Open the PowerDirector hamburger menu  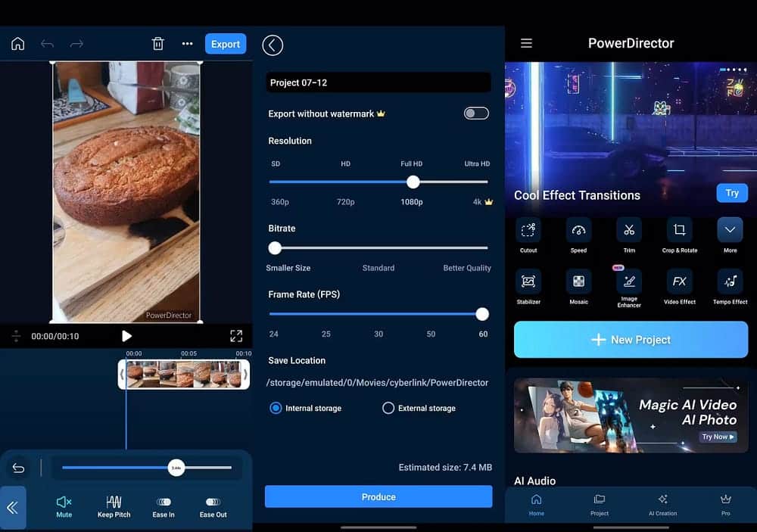[526, 43]
